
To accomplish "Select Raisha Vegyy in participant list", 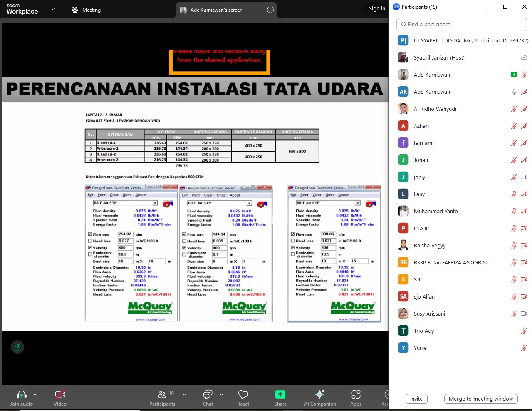I will point(429,246).
